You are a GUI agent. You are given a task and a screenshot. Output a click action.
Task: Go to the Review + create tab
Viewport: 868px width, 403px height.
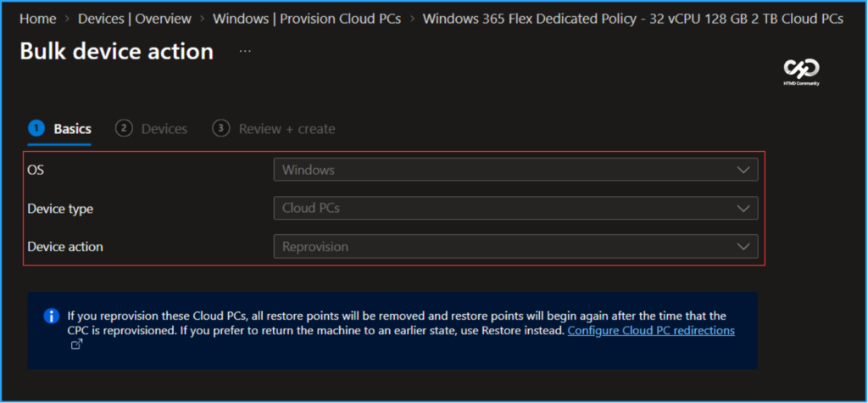click(274, 129)
